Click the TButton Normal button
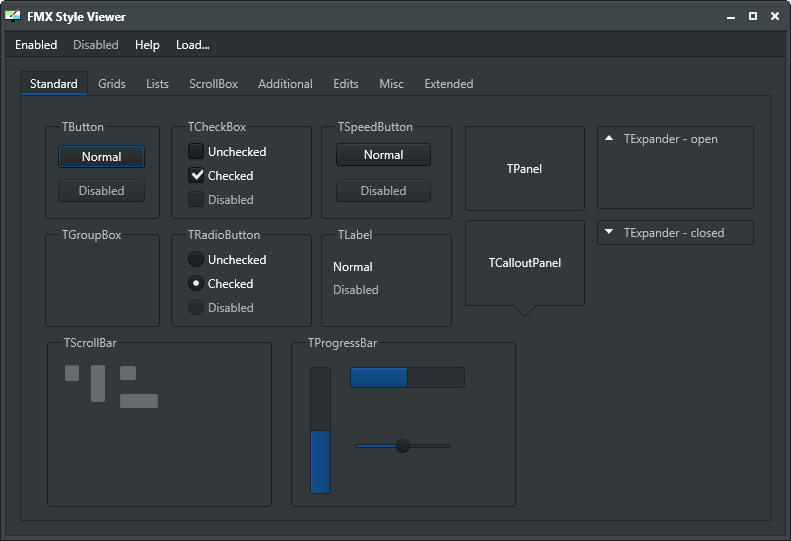 point(101,156)
